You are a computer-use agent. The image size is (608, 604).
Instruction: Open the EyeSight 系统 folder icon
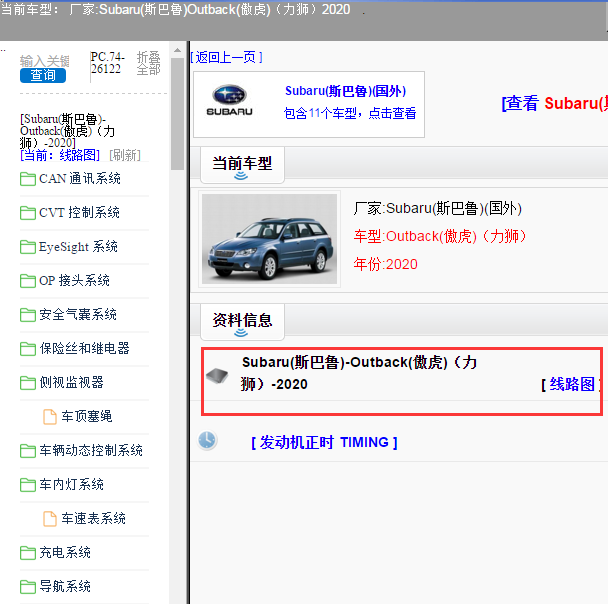28,247
